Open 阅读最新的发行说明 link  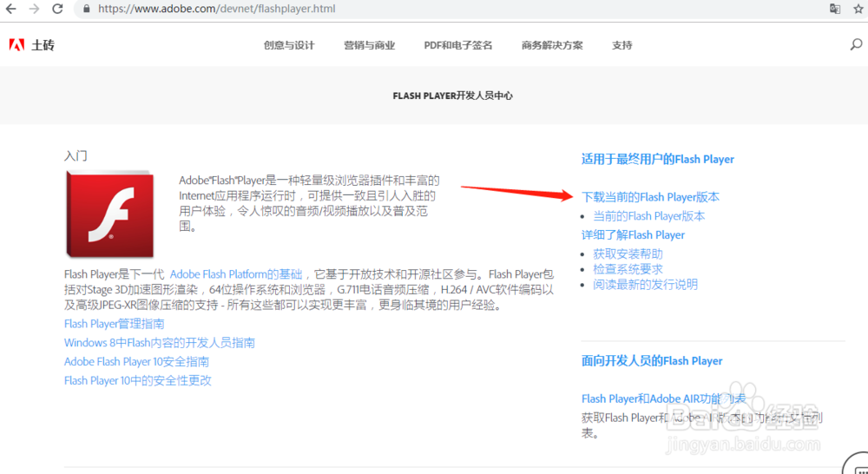pos(646,285)
